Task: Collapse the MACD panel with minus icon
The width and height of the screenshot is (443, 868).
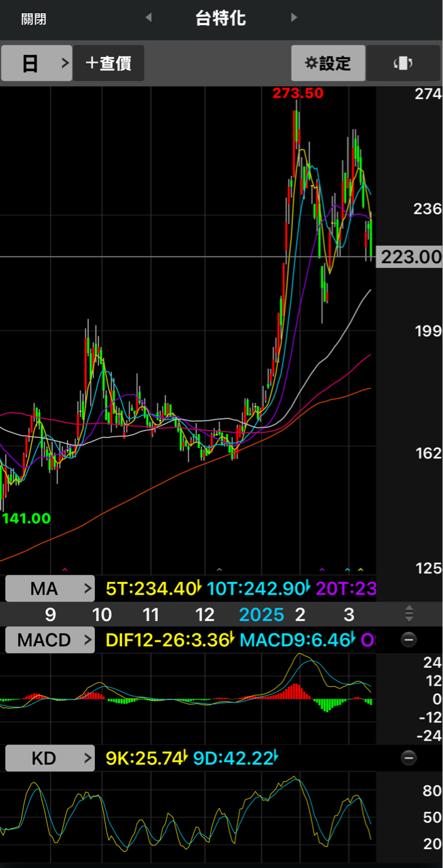Action: click(408, 639)
